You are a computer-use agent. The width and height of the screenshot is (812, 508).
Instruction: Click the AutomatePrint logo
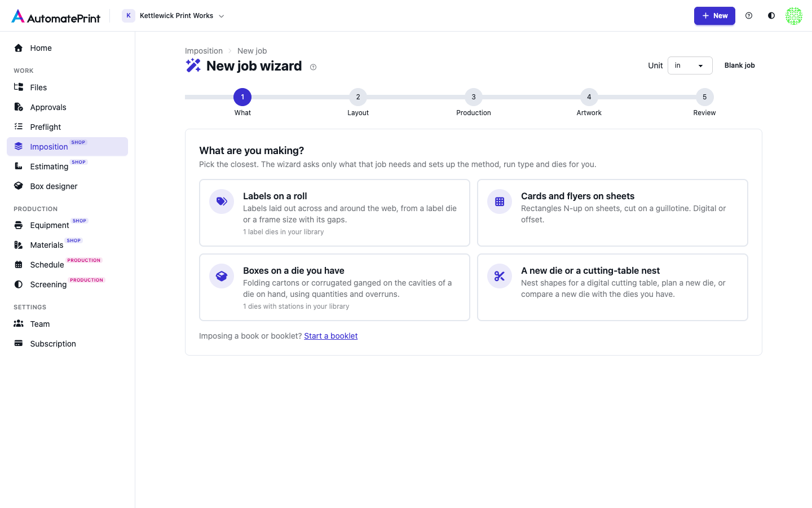click(56, 16)
